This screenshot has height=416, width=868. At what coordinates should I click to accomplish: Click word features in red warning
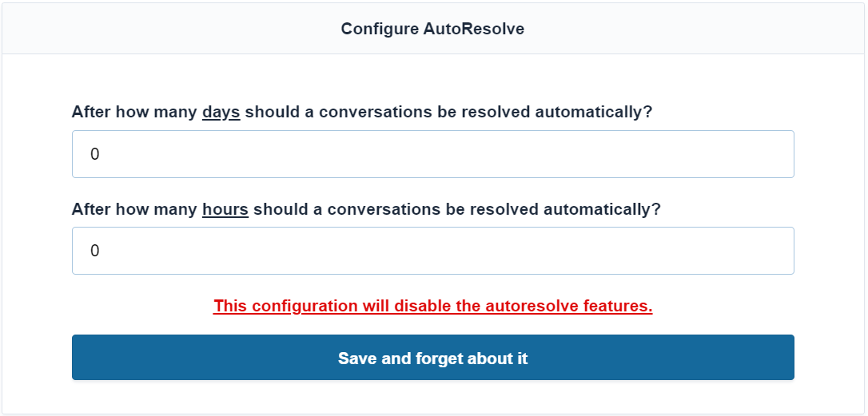[x=618, y=306]
